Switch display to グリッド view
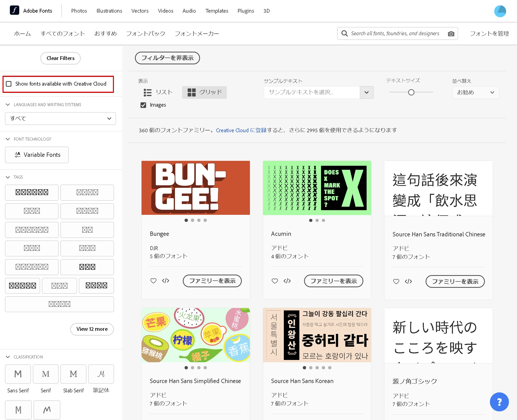The height and width of the screenshot is (420, 517). tap(204, 92)
